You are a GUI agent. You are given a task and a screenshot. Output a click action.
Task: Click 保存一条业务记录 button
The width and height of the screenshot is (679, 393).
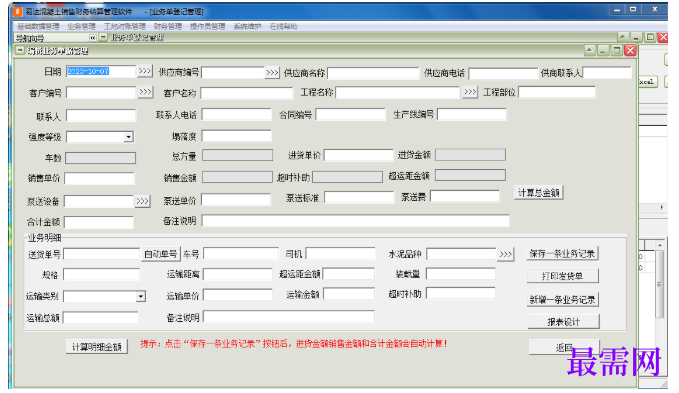(562, 254)
